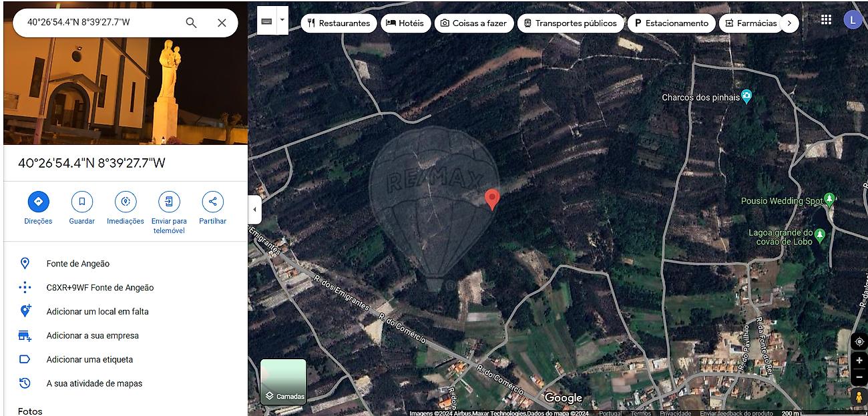This screenshot has width=868, height=416.
Task: Explore nearby with the Imediações icon
Action: click(126, 201)
